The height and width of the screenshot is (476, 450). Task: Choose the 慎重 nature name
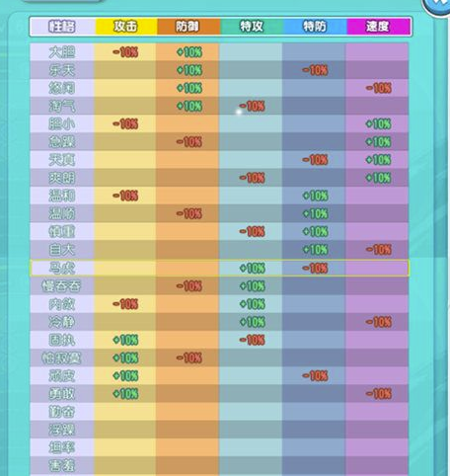click(62, 232)
